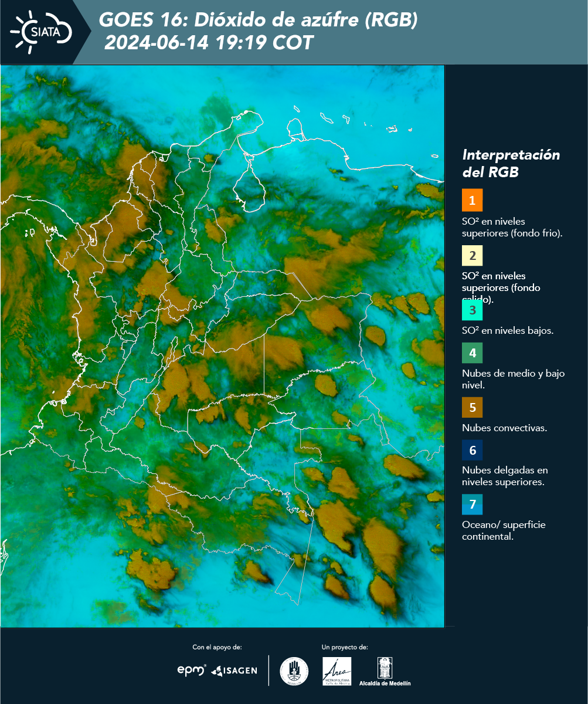Select the cyan legend swatch numbered 3

(472, 310)
